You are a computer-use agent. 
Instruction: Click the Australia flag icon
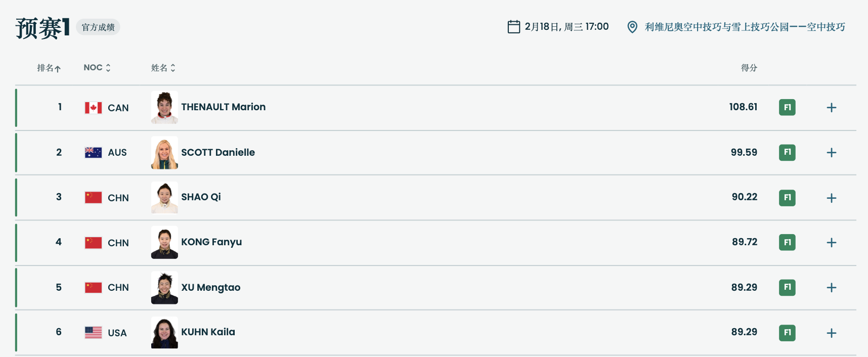click(93, 152)
